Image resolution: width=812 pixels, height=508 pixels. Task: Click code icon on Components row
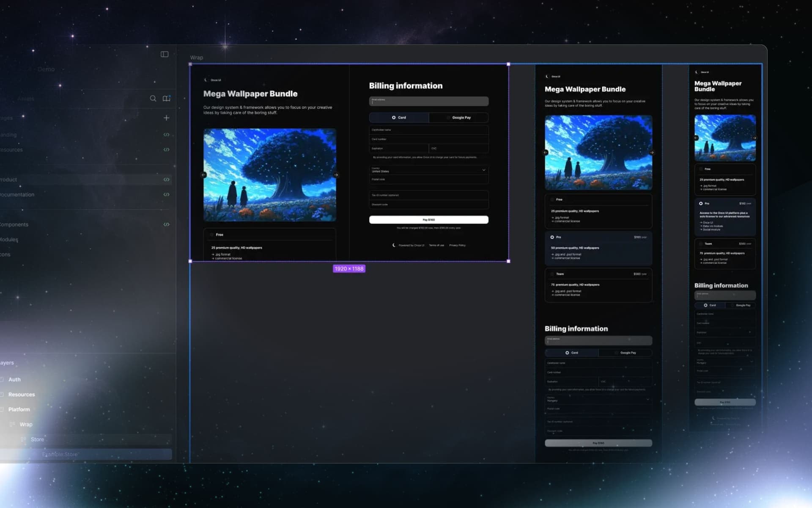click(x=167, y=224)
